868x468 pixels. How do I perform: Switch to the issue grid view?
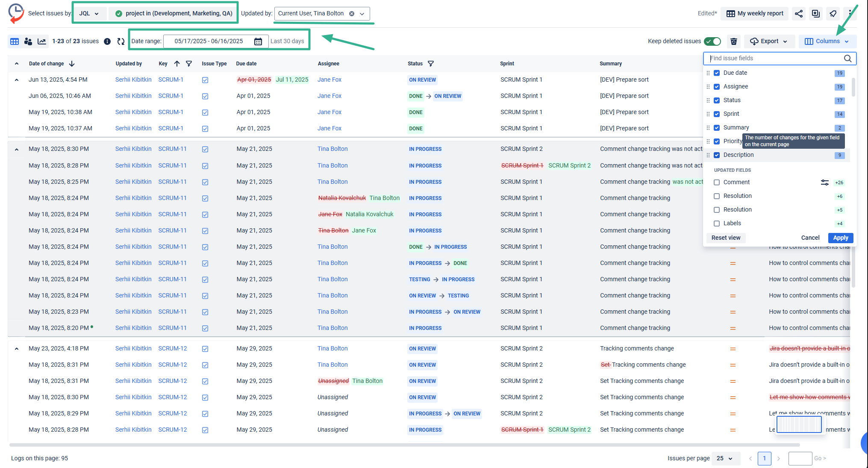point(15,41)
